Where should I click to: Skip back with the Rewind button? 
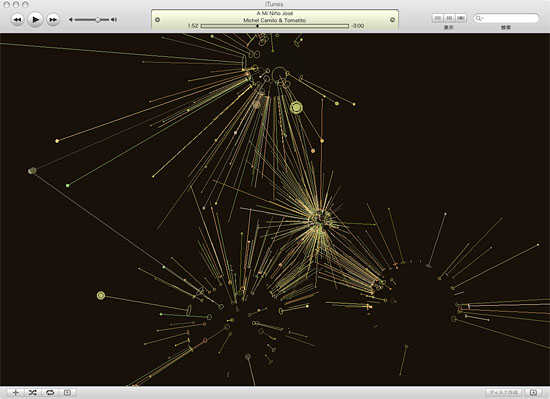(17, 20)
